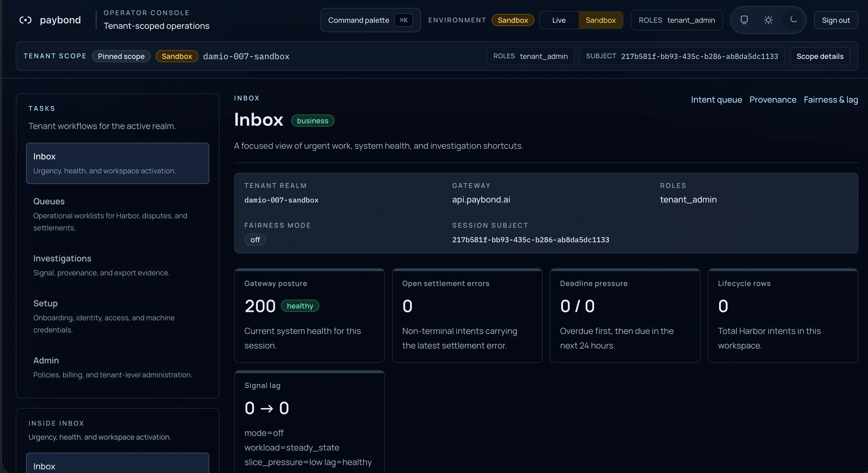The height and width of the screenshot is (473, 868).
Task: Open the Setup task
Action: [x=118, y=316]
